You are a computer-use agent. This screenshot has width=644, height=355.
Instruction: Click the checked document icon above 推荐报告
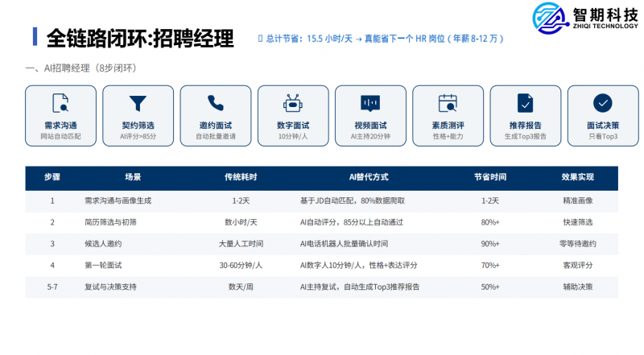[x=525, y=103]
